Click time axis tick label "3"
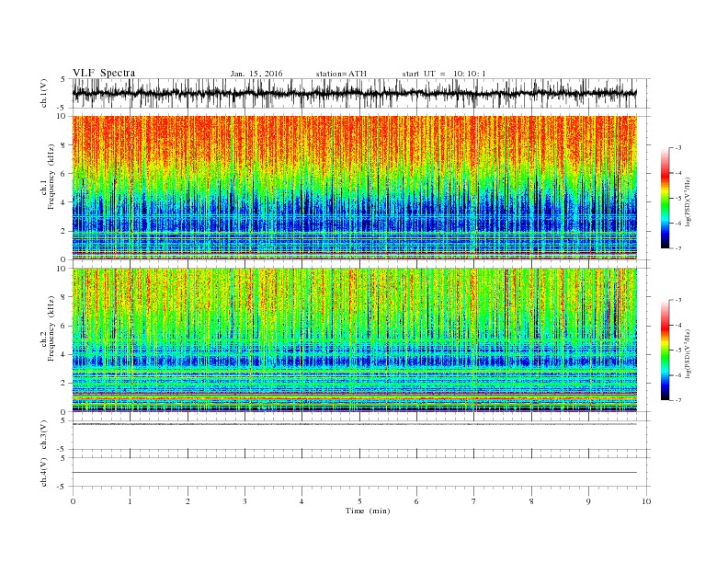 245,501
